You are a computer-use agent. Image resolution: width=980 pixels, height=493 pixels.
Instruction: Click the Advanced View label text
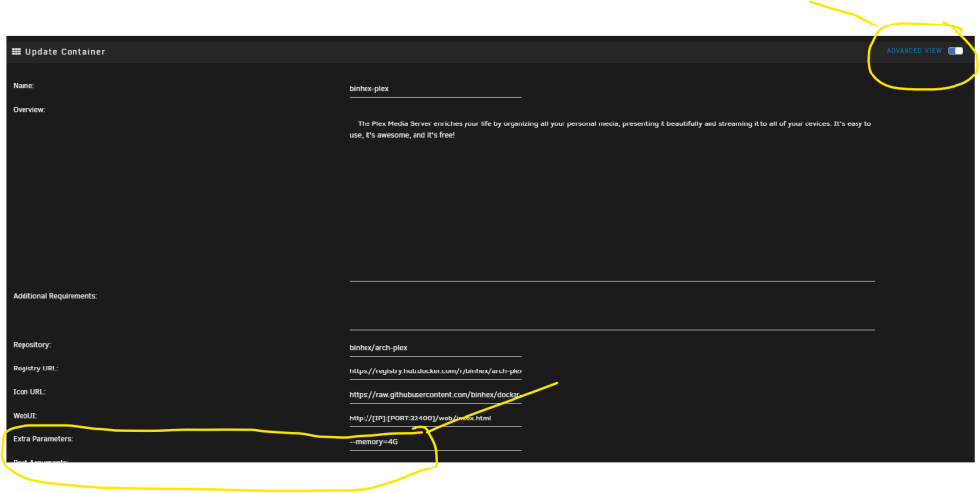coord(913,51)
